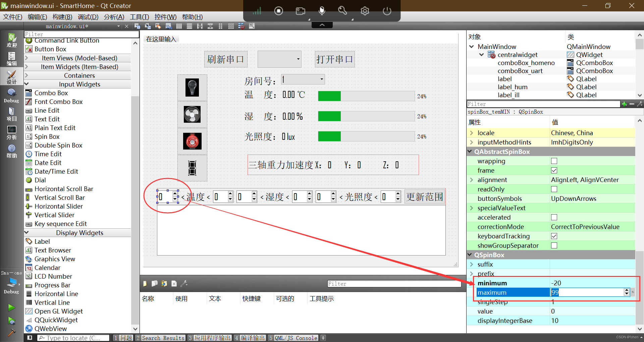This screenshot has width=644, height=342.
Task: Toggle the accelerated property checkbox
Action: [x=554, y=217]
